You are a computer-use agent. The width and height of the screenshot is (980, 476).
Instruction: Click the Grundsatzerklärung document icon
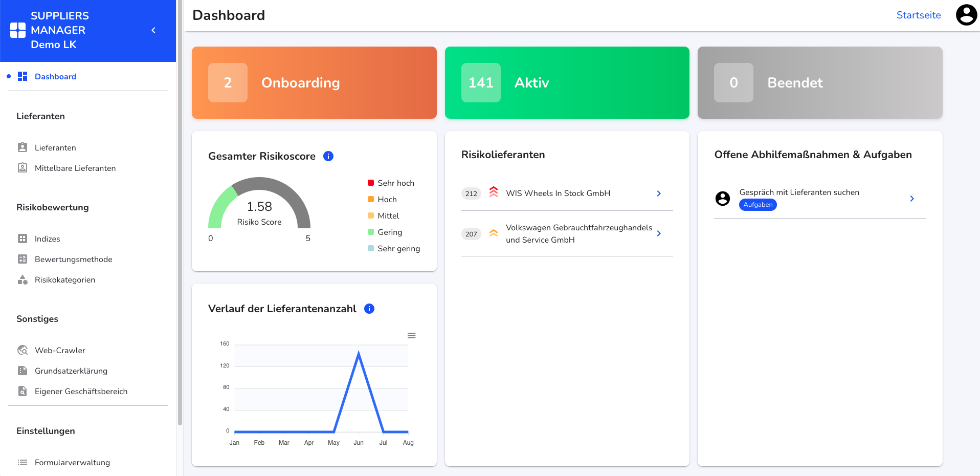coord(23,371)
